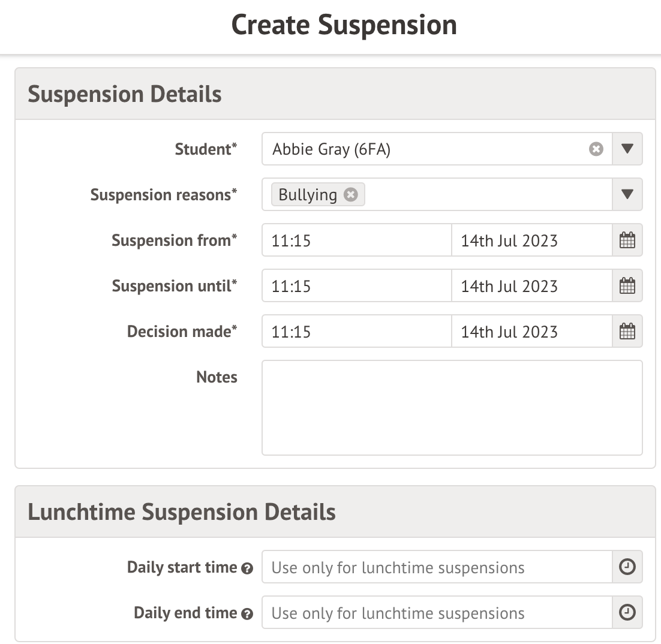This screenshot has width=661, height=644.
Task: Expand the Suspension reasons dropdown
Action: [627, 194]
